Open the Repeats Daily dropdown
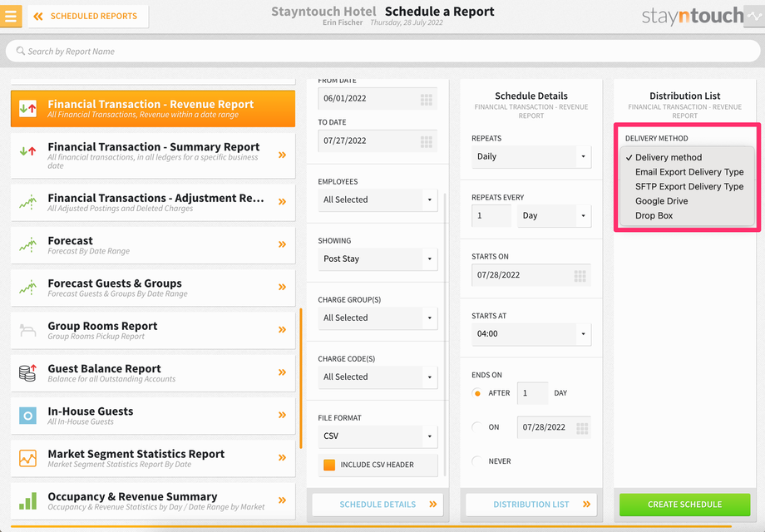 tap(531, 156)
